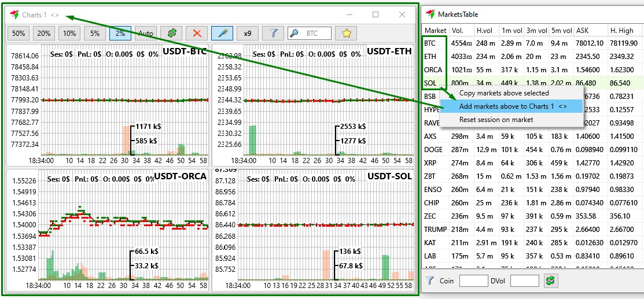Image resolution: width=644 pixels, height=299 pixels.
Task: Click the funnel filter icon in Charts toolbar
Action: tap(273, 34)
